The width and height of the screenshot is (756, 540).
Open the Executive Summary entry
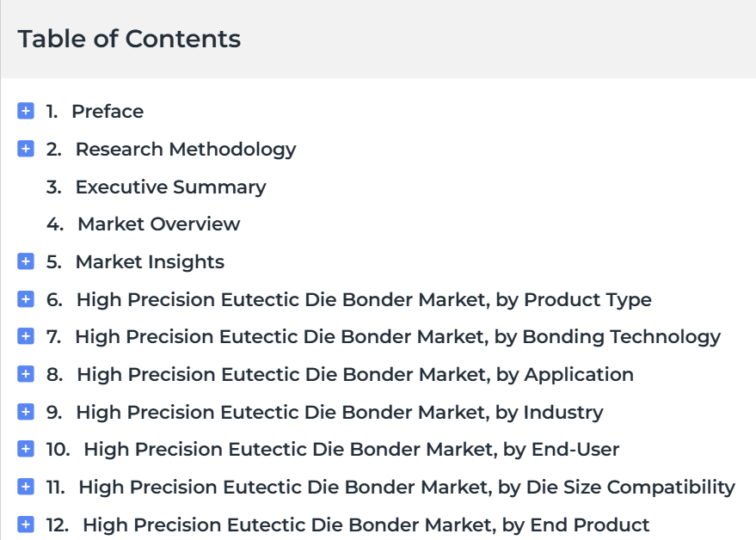pyautogui.click(x=170, y=187)
